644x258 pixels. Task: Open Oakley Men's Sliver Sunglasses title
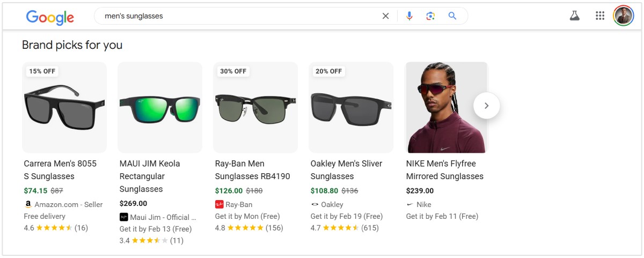346,169
